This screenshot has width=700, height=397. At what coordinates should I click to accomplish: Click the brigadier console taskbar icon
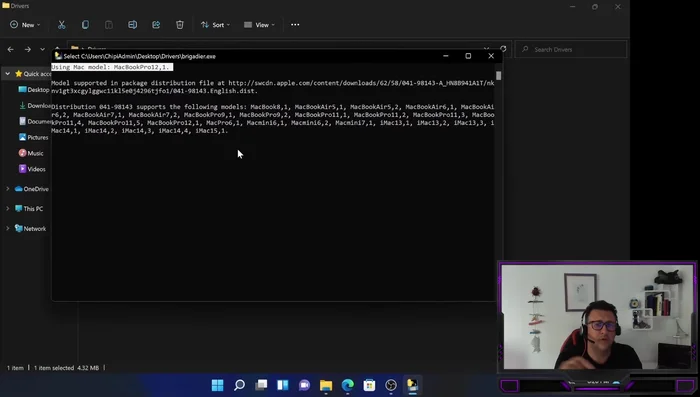[x=412, y=385]
